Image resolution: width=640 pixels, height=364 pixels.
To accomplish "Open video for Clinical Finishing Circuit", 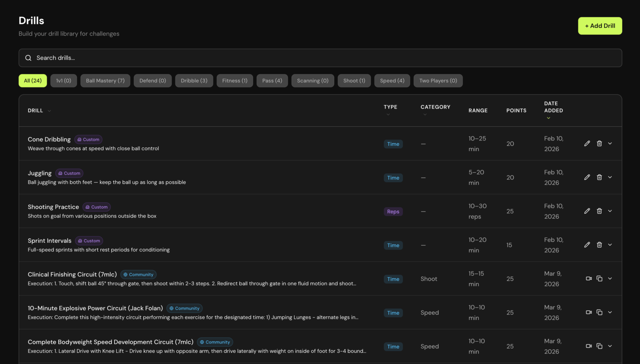I will click(x=589, y=279).
